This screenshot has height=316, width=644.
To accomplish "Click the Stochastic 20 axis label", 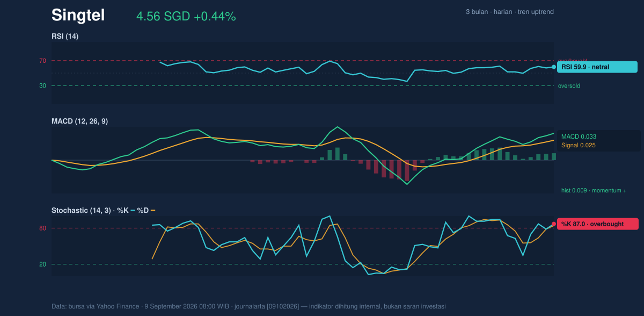I will 42,264.
